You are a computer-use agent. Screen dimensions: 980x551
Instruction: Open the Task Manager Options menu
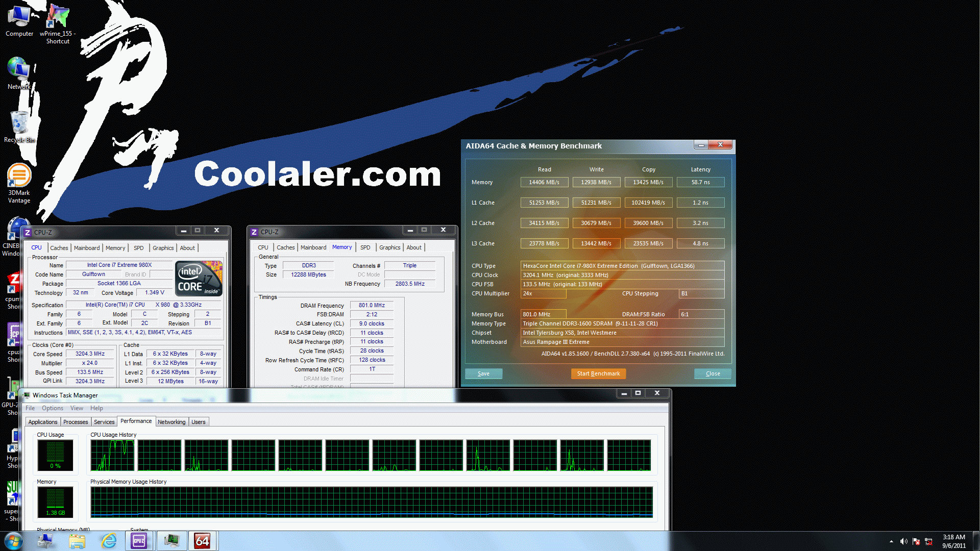pyautogui.click(x=53, y=408)
